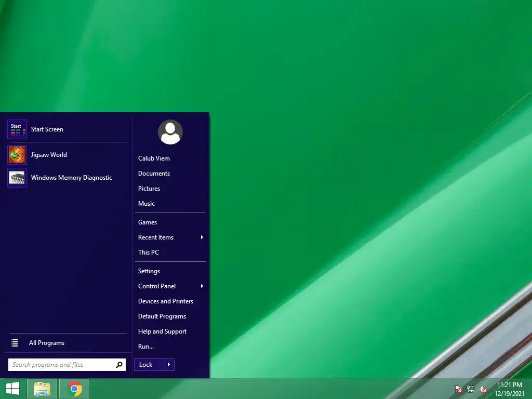This screenshot has height=399, width=532.
Task: Open the network status tray icon
Action: [x=471, y=389]
